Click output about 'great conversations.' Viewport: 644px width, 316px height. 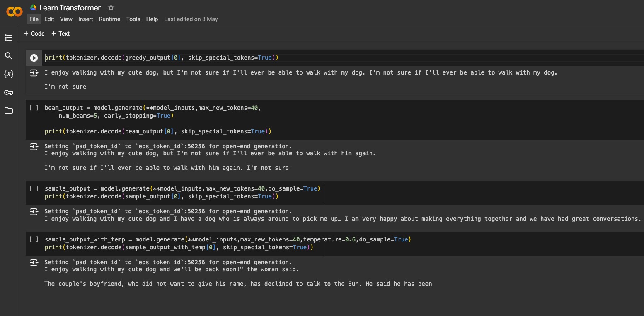click(x=343, y=219)
